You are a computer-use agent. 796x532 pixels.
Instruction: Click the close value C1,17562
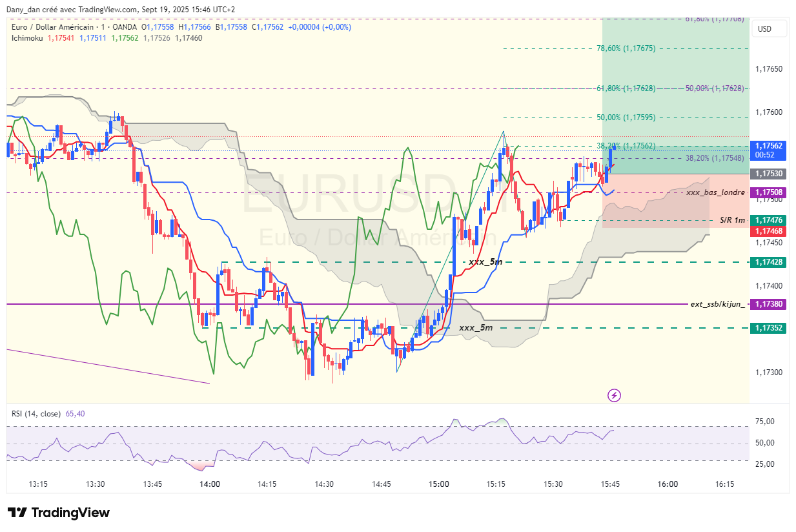pos(268,27)
